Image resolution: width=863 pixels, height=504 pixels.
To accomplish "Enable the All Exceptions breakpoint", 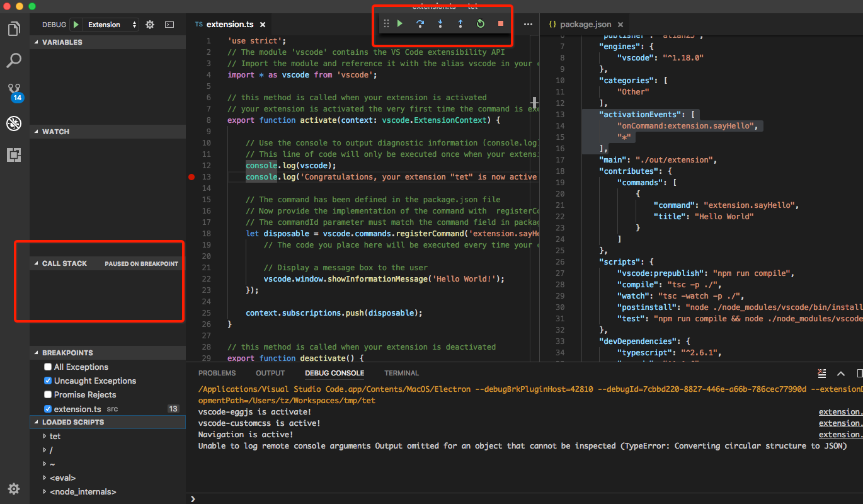I will click(47, 367).
